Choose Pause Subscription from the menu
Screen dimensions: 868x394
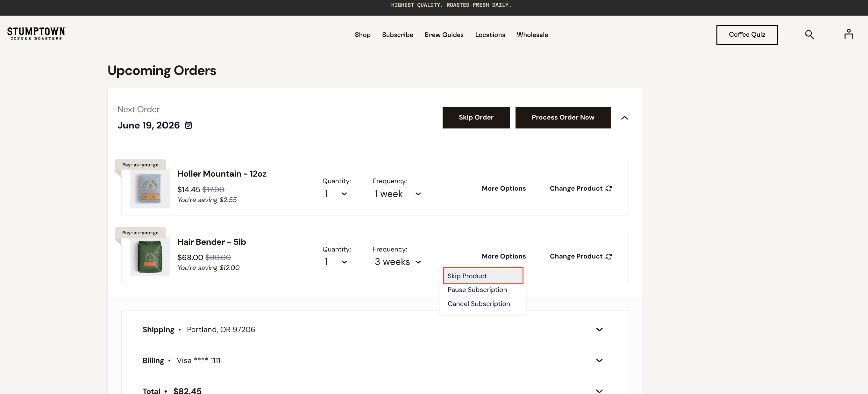483,290
